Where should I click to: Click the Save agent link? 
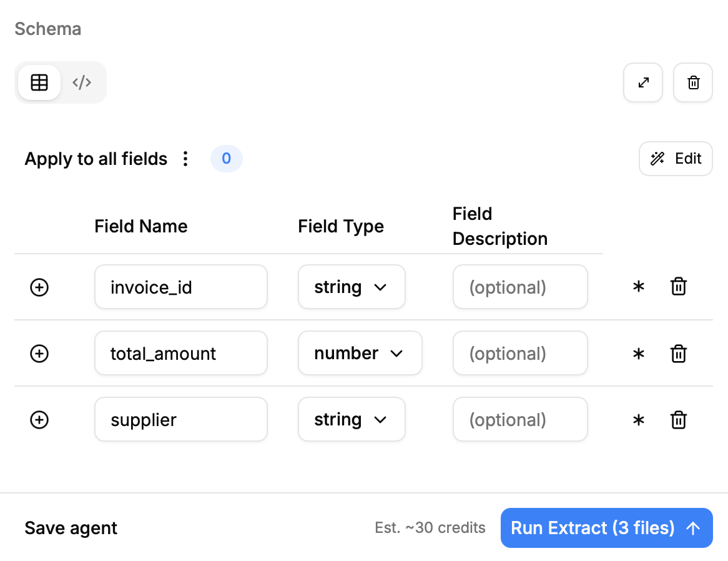[x=71, y=528]
